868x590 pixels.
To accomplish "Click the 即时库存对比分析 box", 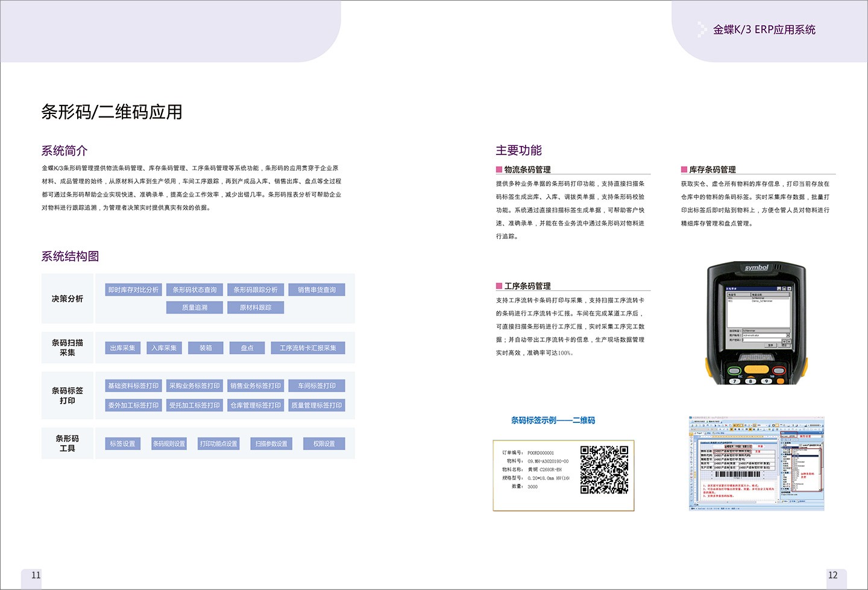I will [x=133, y=290].
